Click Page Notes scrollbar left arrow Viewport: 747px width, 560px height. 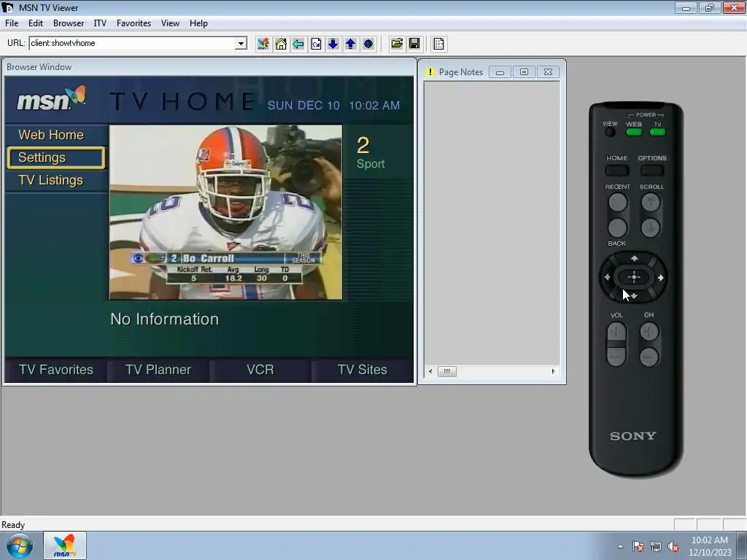click(430, 371)
